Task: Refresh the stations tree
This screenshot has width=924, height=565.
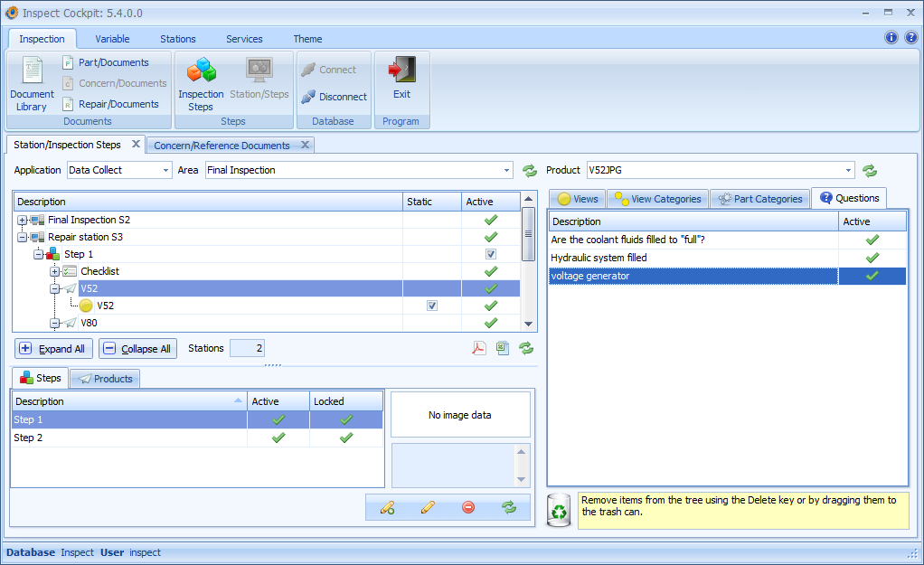Action: coord(526,348)
